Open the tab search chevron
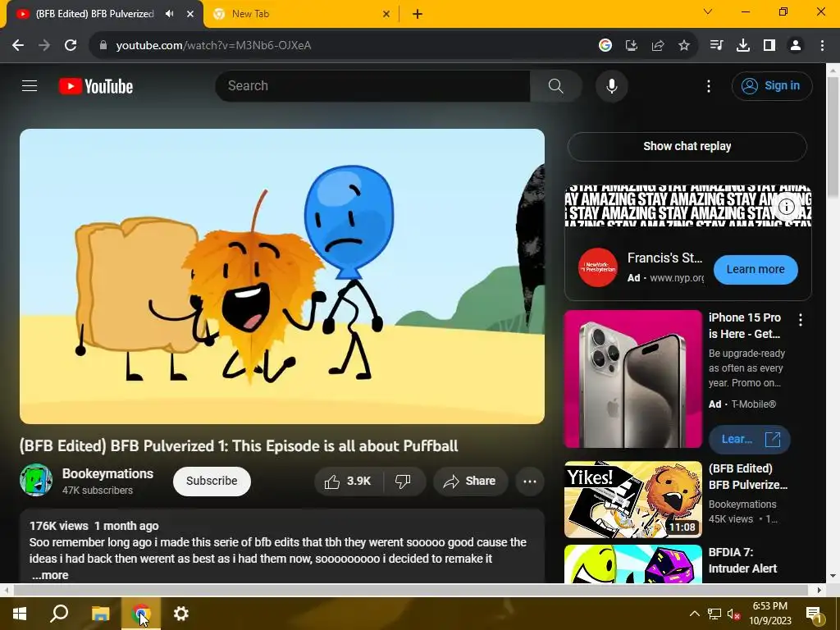840x630 pixels. tap(708, 11)
